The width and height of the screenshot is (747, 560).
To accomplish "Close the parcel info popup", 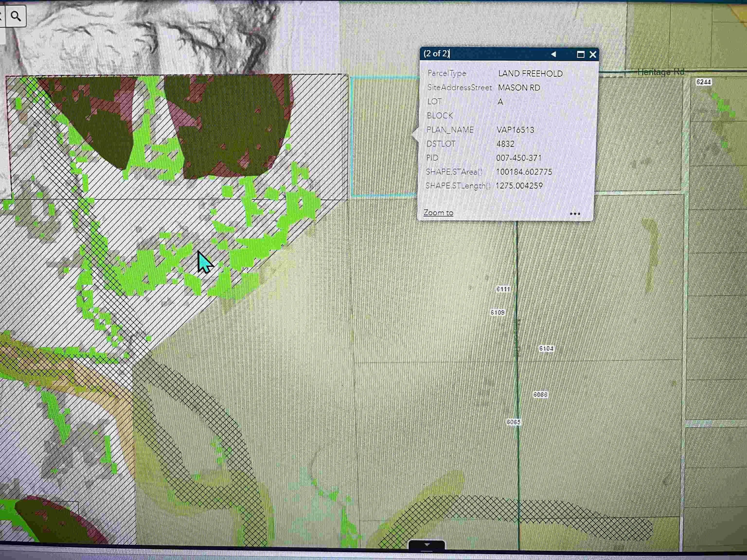I will point(593,54).
